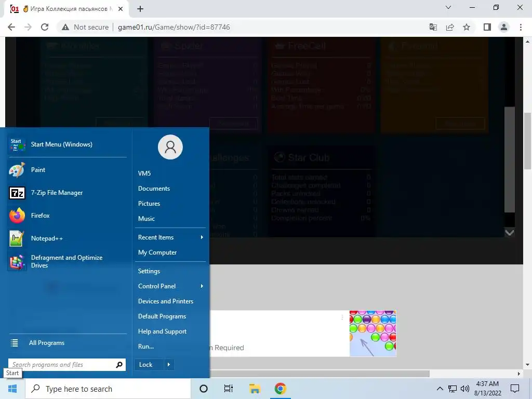
Task: Click the user account avatar picture
Action: click(x=170, y=147)
